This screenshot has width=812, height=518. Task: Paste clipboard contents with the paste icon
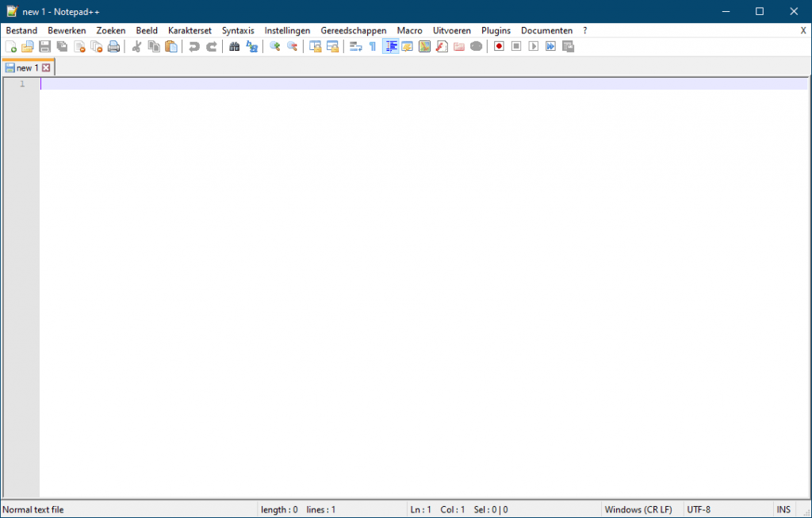tap(171, 46)
